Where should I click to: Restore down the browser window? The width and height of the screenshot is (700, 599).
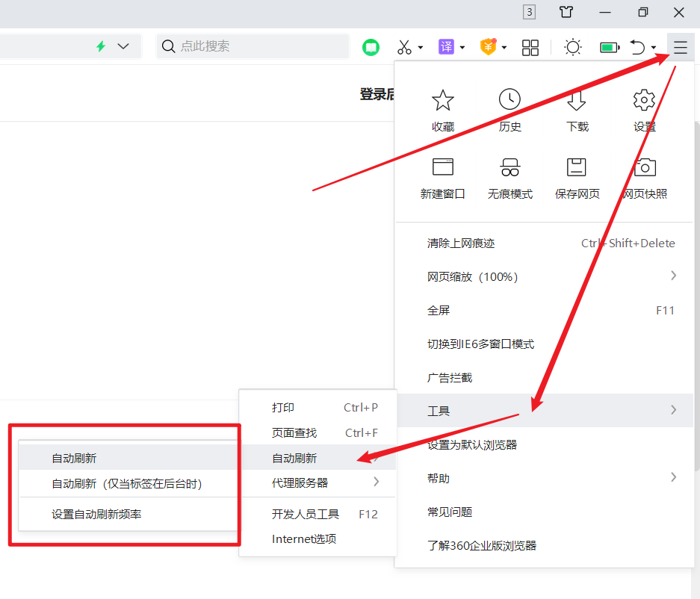(643, 13)
